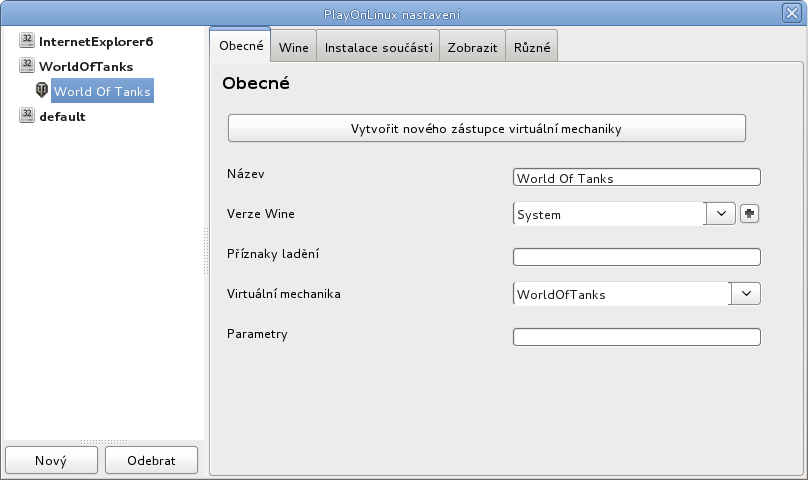The width and height of the screenshot is (808, 480).
Task: Click the default virtual drive icon
Action: pyautogui.click(x=27, y=115)
